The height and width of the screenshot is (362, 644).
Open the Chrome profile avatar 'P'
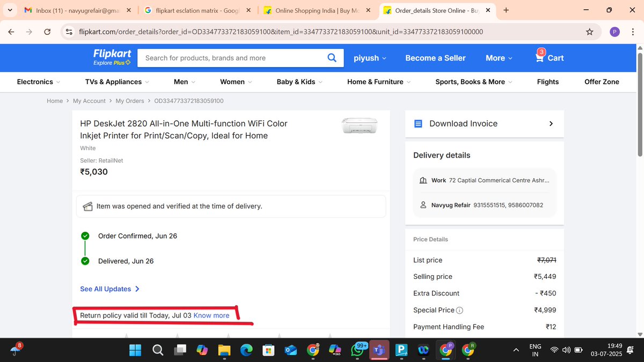(615, 32)
